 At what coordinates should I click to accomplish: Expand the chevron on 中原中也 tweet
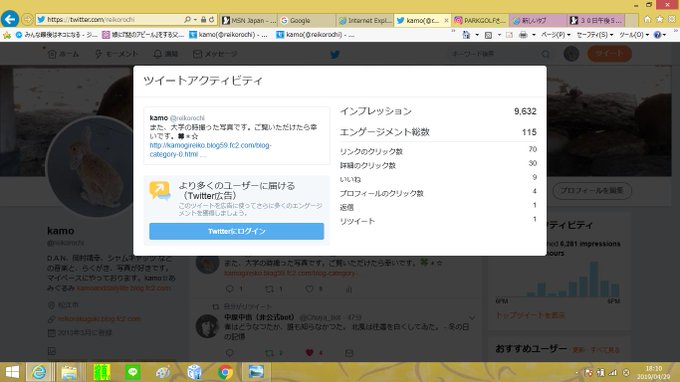click(x=472, y=318)
